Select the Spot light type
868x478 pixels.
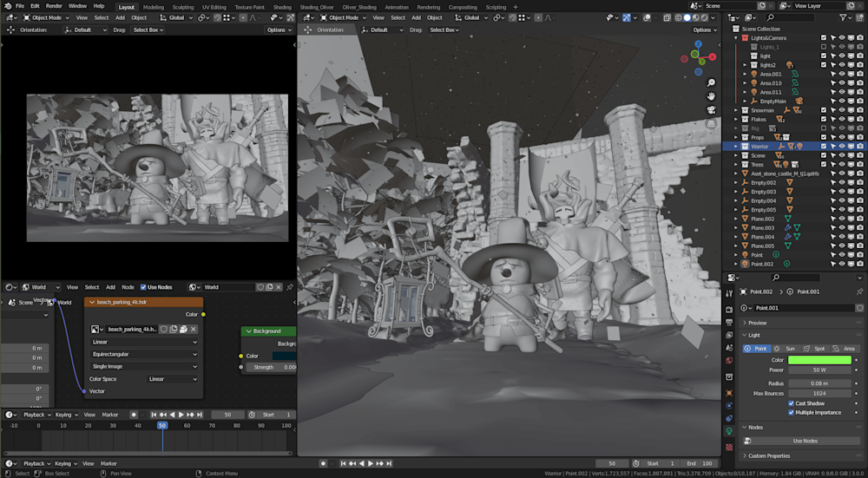click(x=815, y=349)
